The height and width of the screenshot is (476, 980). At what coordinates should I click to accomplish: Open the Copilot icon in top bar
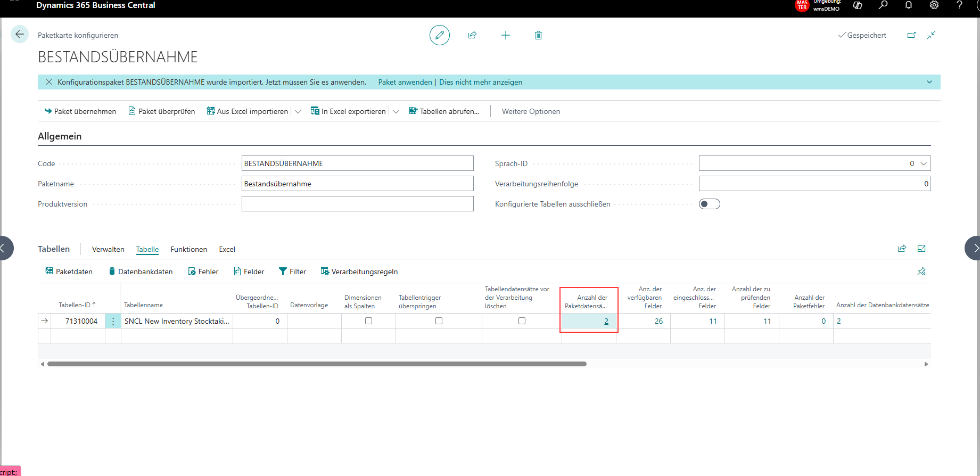[858, 5]
